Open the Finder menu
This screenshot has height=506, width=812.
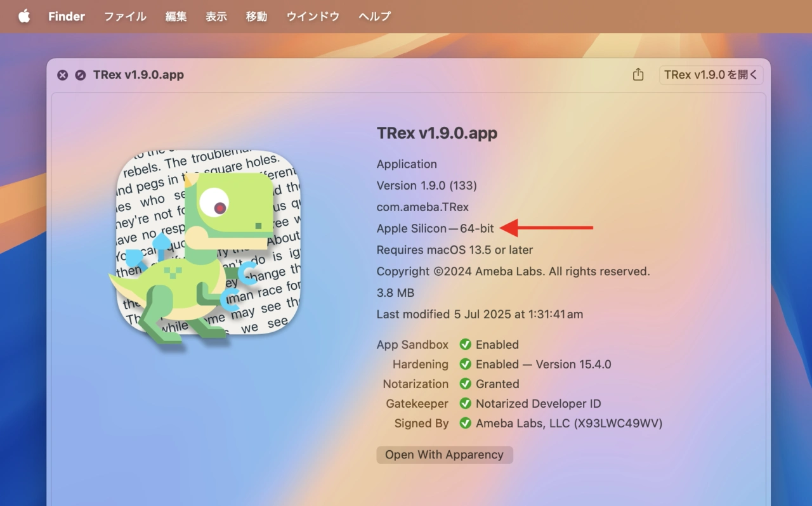click(67, 16)
